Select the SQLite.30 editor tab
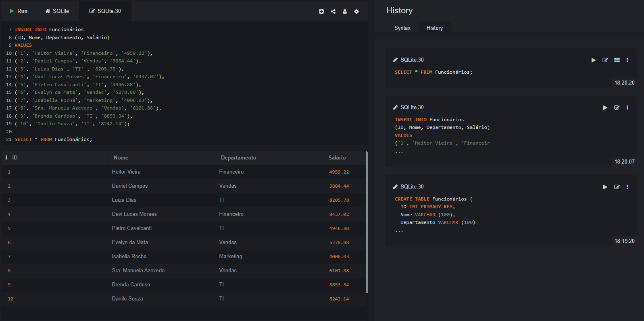This screenshot has height=321, width=644. (105, 11)
